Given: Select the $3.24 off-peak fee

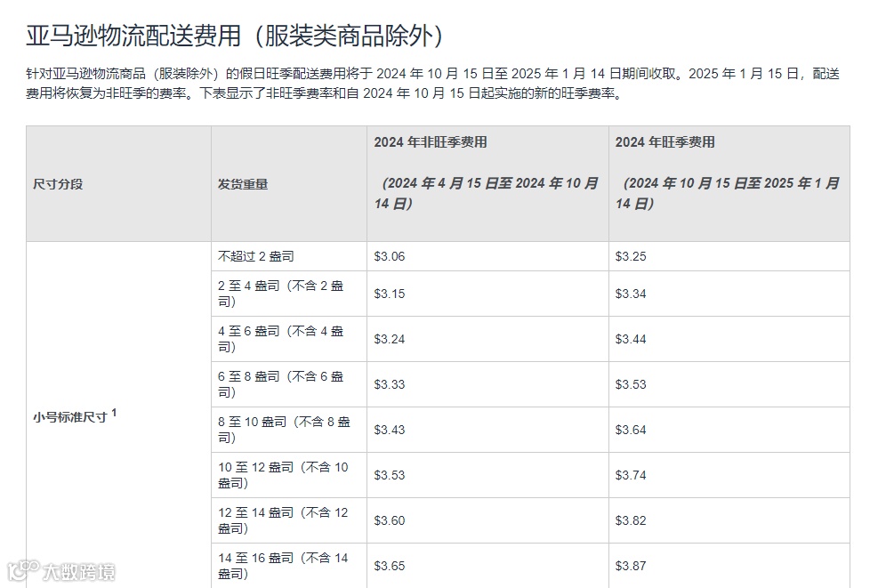Looking at the screenshot, I should coord(390,339).
